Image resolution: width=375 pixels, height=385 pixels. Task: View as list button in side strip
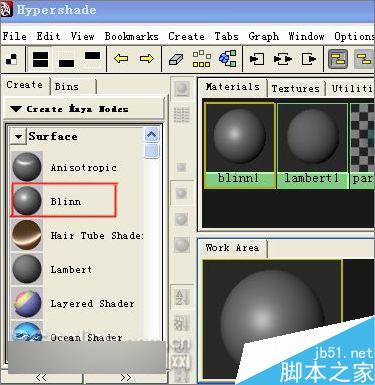point(182,115)
